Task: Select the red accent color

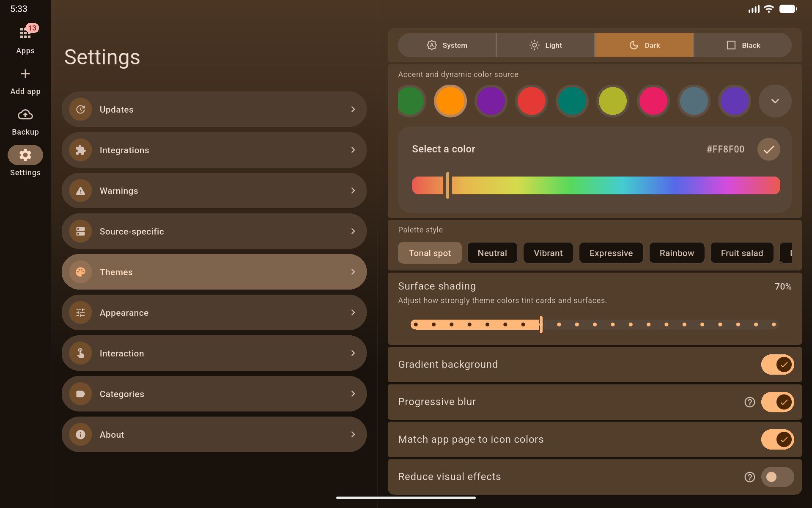Action: click(x=531, y=101)
